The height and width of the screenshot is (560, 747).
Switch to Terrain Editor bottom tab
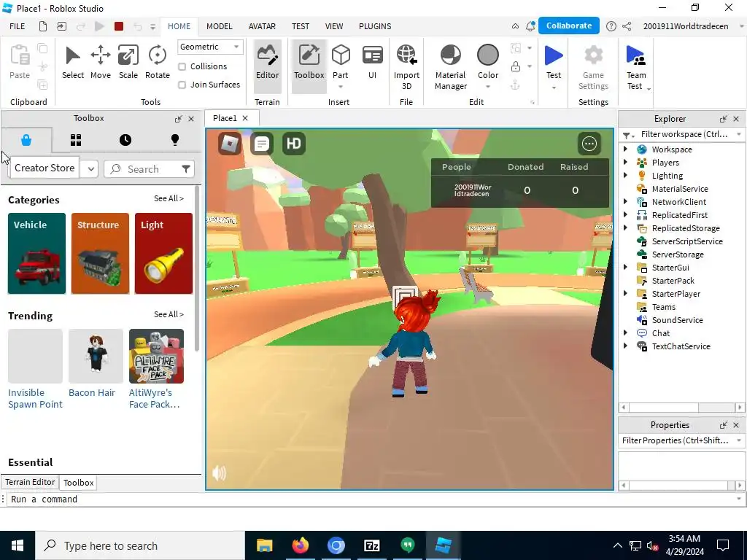tap(30, 482)
